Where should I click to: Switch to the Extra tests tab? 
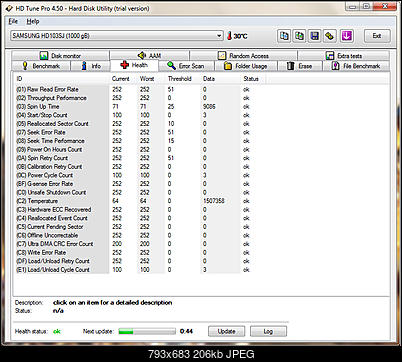pyautogui.click(x=343, y=56)
